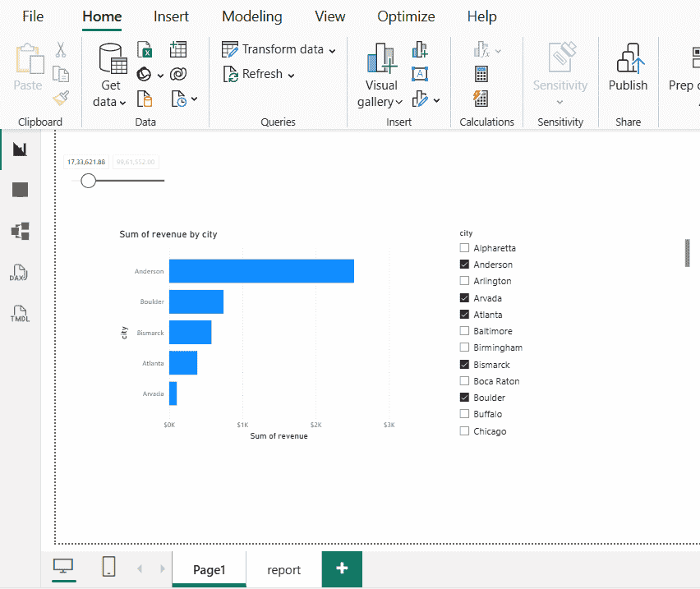Open the File menu
700x589 pixels.
33,16
